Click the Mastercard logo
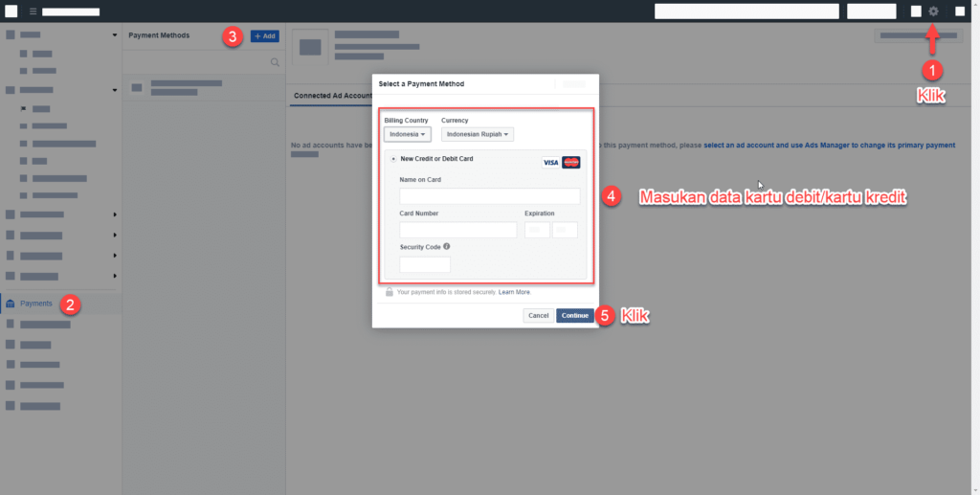This screenshot has width=980, height=495. coord(571,163)
